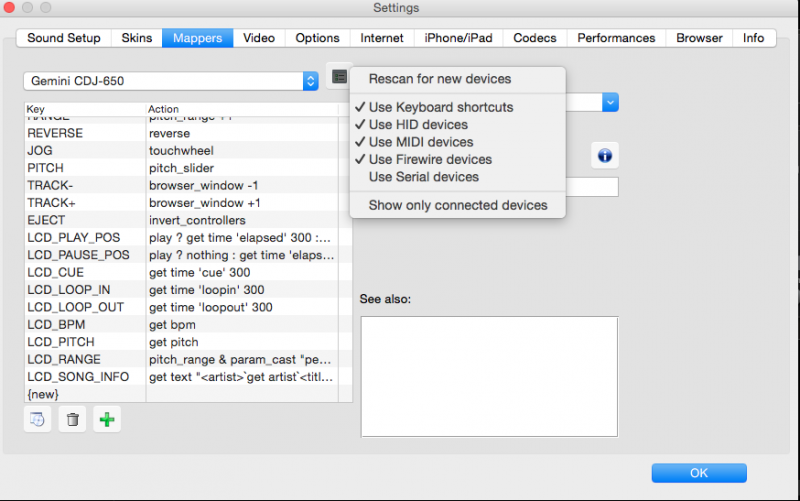This screenshot has height=501, width=800.
Task: Go to the Performances tab
Action: point(615,38)
